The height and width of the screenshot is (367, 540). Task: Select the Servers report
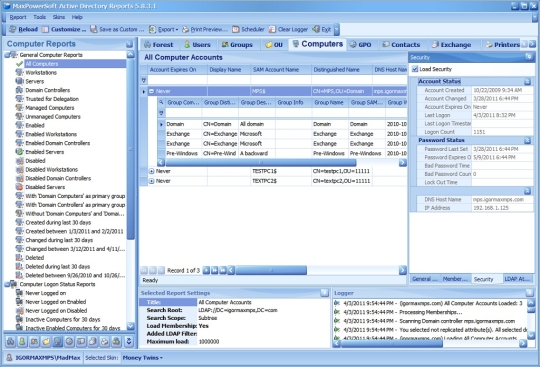[x=35, y=82]
